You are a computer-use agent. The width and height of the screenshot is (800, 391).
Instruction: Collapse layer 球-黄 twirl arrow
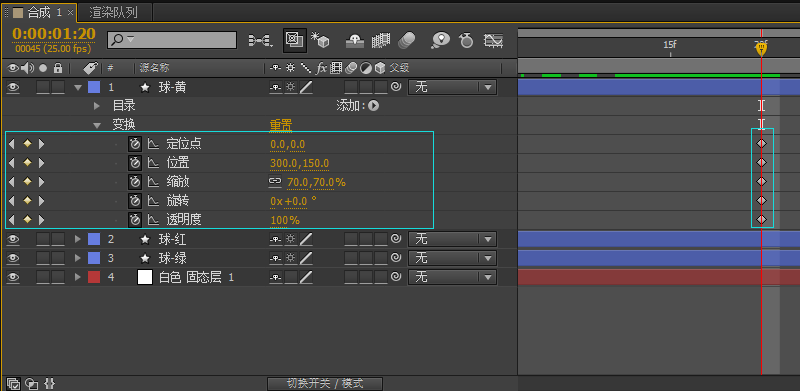tap(78, 87)
